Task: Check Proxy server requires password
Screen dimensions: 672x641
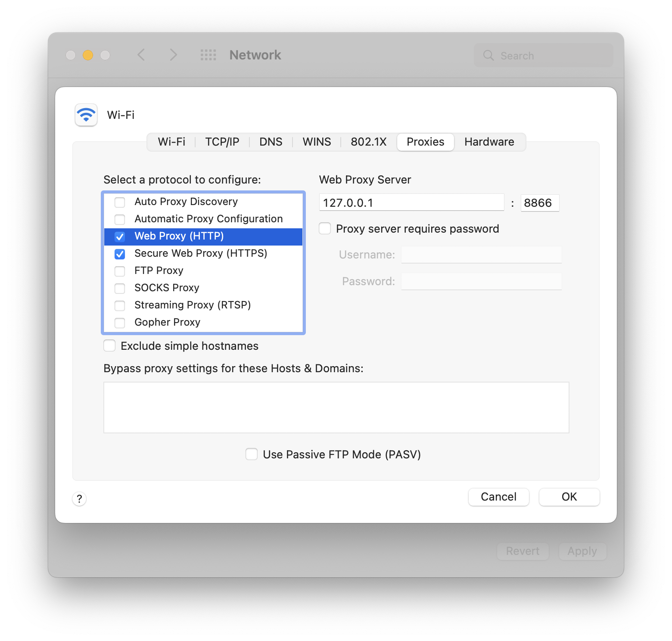Action: [325, 228]
